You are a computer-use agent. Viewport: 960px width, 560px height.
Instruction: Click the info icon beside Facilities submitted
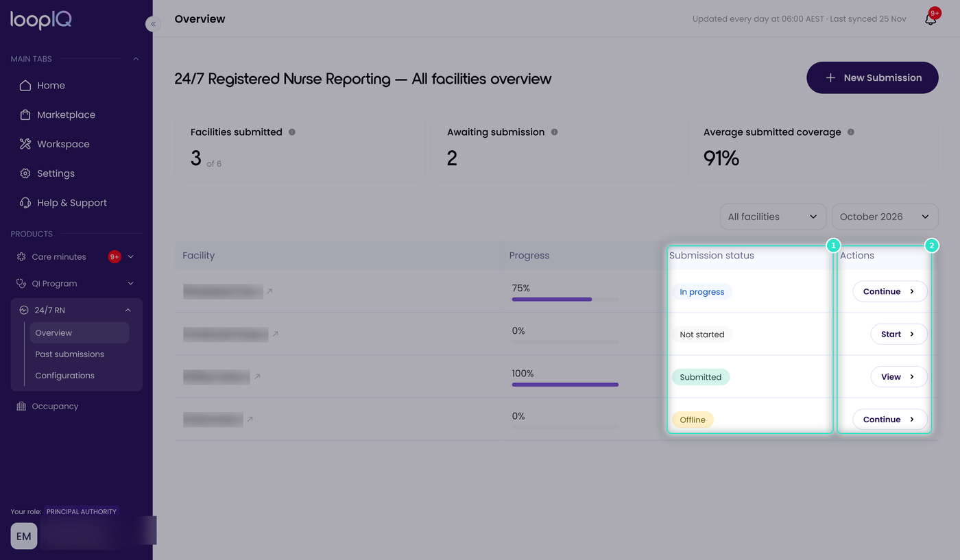[292, 132]
